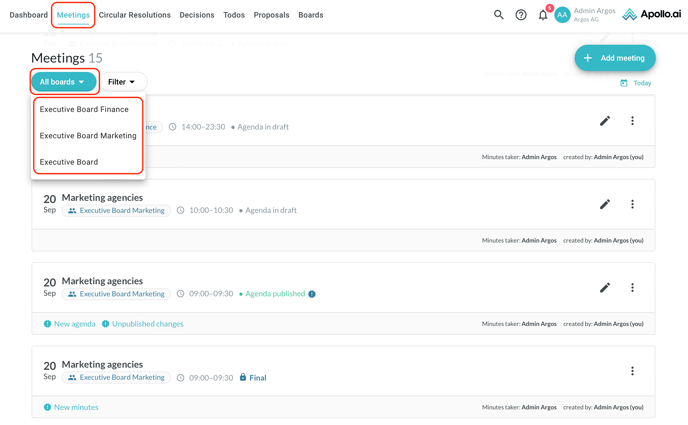688x425 pixels.
Task: Go to the Dashboard tab
Action: click(28, 15)
